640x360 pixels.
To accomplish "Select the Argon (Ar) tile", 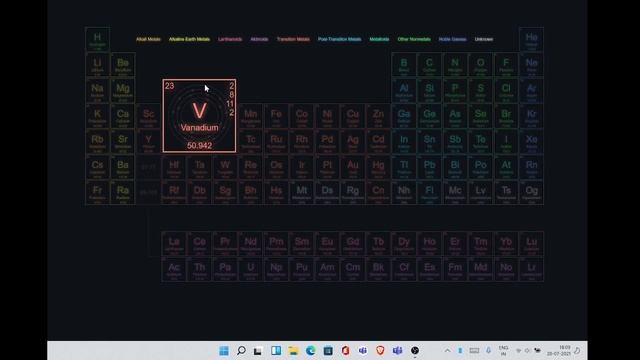I will pyautogui.click(x=531, y=91).
